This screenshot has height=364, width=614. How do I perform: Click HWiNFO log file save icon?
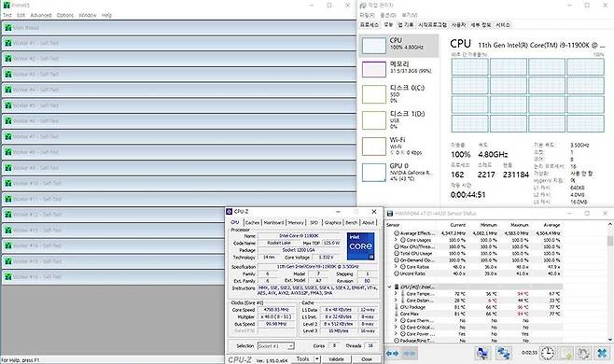(x=565, y=354)
